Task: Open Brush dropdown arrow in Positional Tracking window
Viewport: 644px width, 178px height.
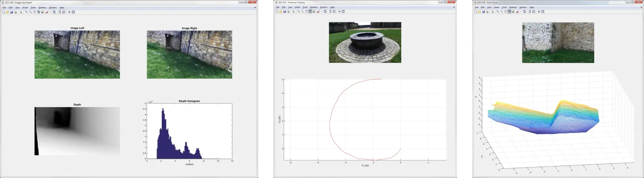Action: (x=321, y=12)
